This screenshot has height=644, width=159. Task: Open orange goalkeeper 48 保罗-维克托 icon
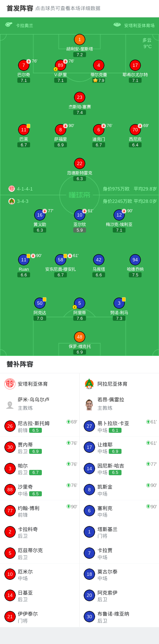[x=79, y=337]
